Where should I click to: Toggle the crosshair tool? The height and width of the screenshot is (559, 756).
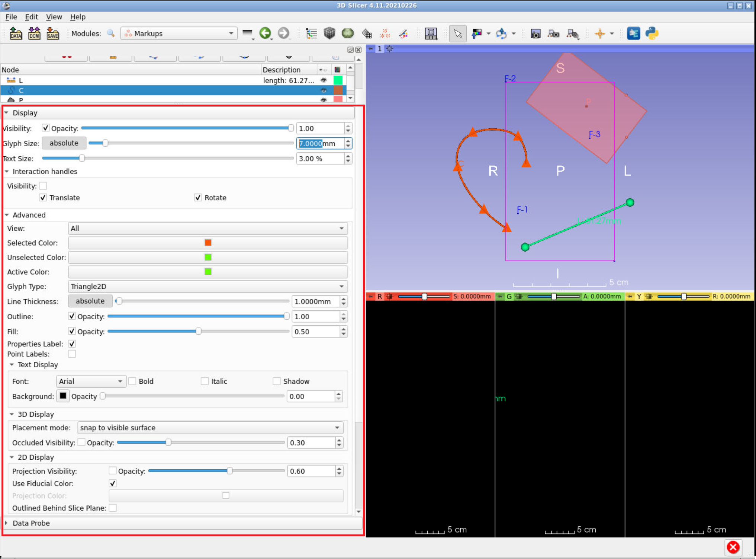[x=599, y=33]
